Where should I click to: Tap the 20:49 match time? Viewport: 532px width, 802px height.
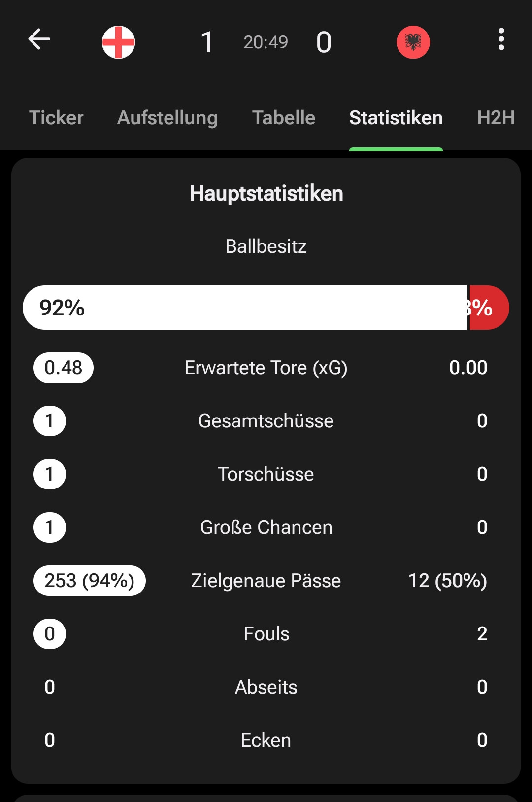tap(266, 42)
